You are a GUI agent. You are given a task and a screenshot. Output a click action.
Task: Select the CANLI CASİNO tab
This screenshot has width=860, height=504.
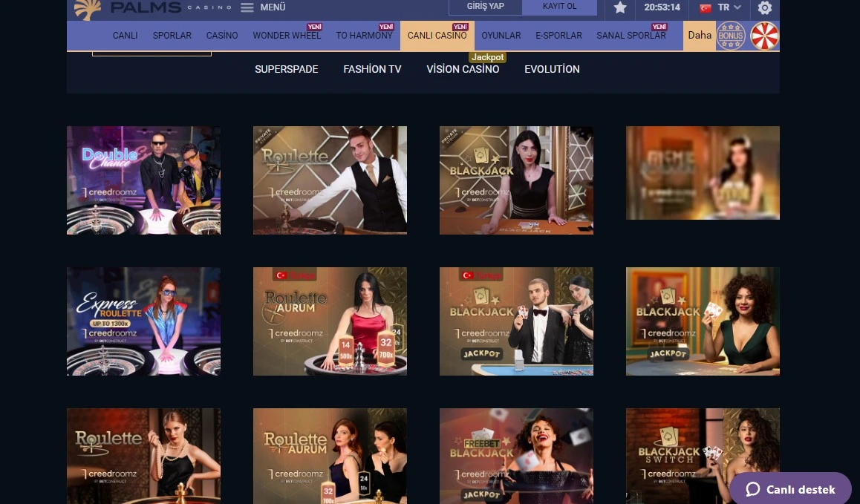(x=437, y=36)
